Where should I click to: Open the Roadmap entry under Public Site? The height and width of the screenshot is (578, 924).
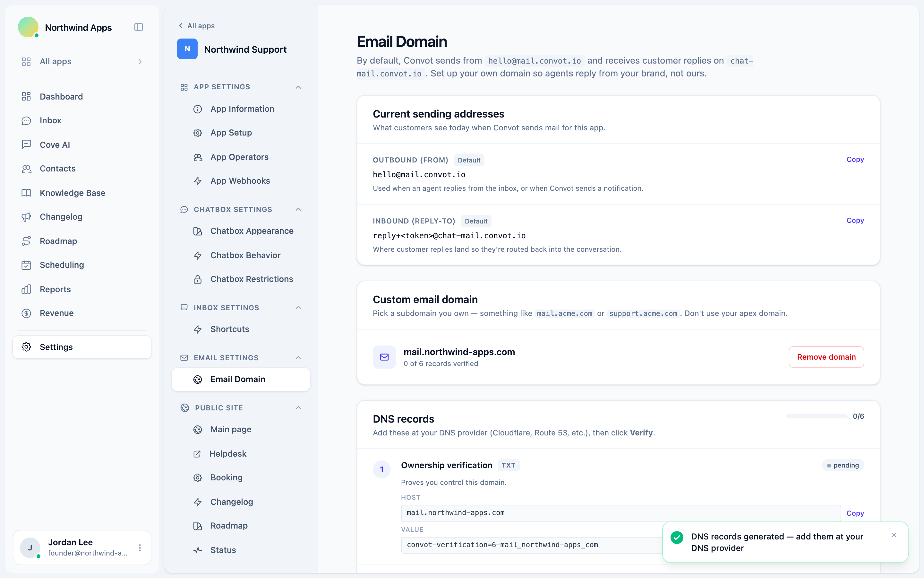(x=241, y=526)
